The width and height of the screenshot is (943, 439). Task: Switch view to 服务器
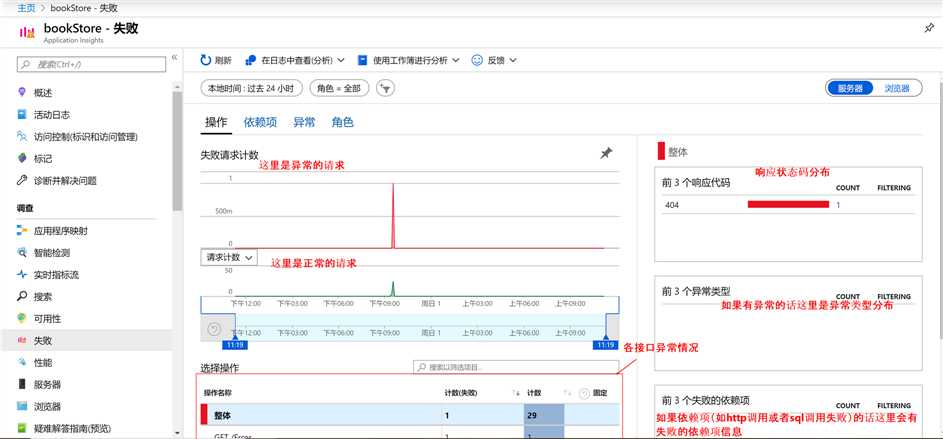tap(850, 88)
